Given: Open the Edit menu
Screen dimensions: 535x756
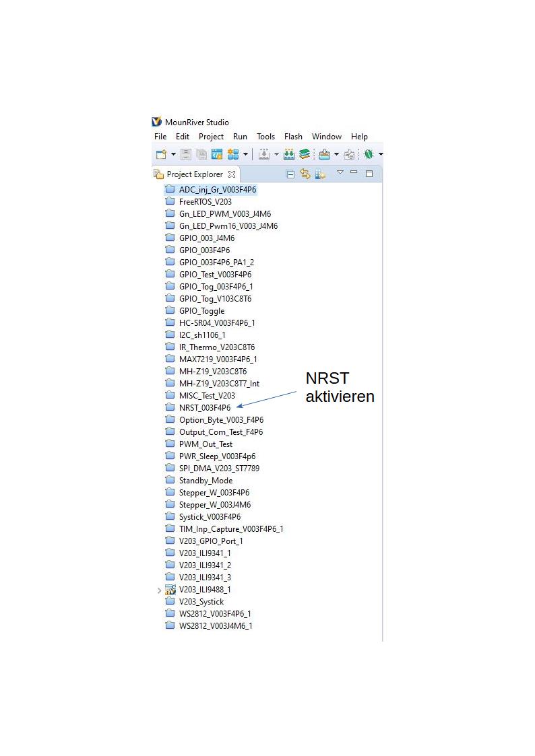Looking at the screenshot, I should 183,137.
